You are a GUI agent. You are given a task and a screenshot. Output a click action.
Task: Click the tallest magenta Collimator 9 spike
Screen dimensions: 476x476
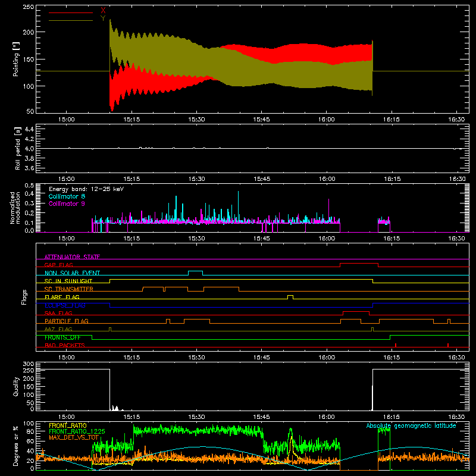[329, 211]
